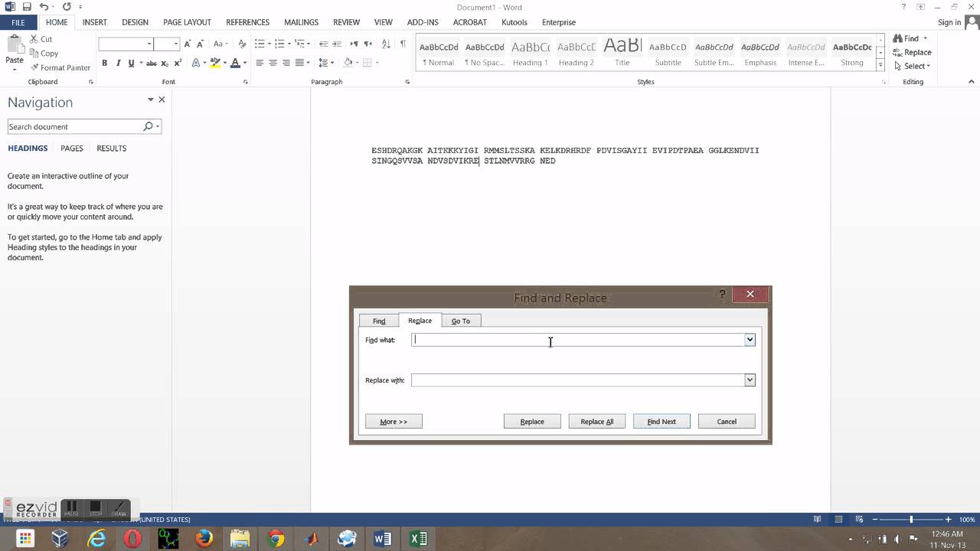Click the Paste clipboard icon

pos(14,45)
